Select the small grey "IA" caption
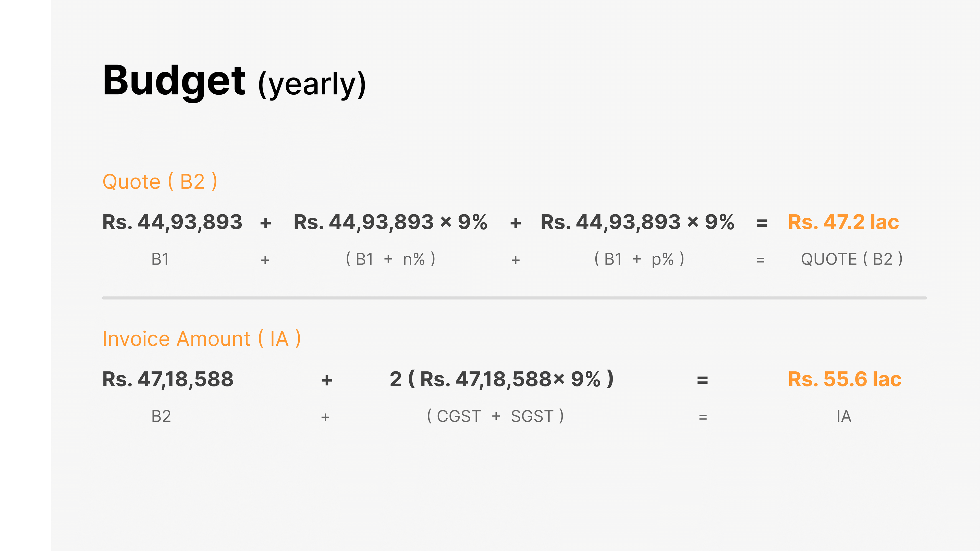This screenshot has height=551, width=980. (x=844, y=416)
